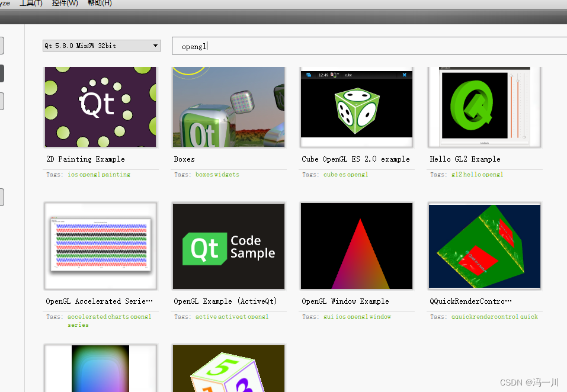The height and width of the screenshot is (392, 567).
Task: Click the QQuickRenderContro… title
Action: click(x=470, y=301)
